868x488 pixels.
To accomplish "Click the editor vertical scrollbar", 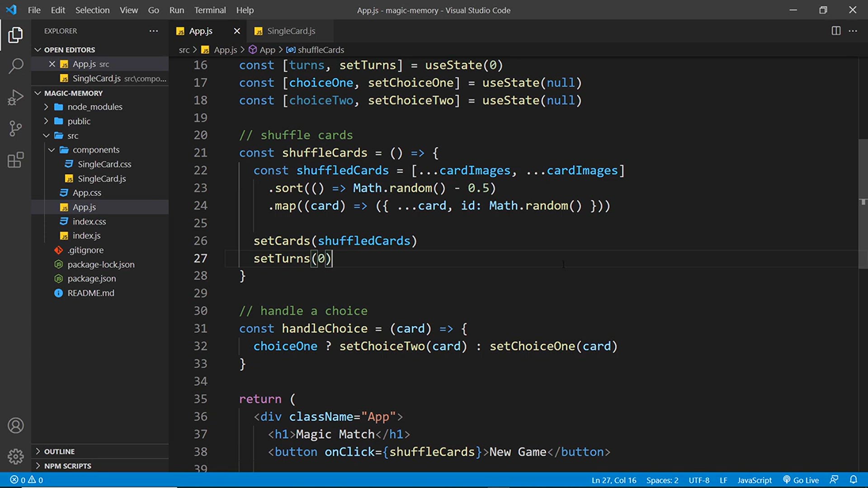I will click(863, 203).
